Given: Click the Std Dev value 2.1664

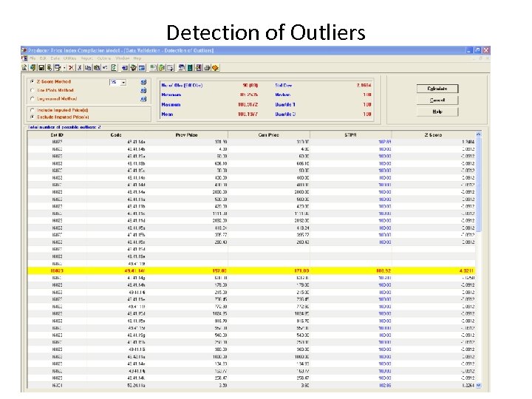Looking at the screenshot, I should 364,85.
